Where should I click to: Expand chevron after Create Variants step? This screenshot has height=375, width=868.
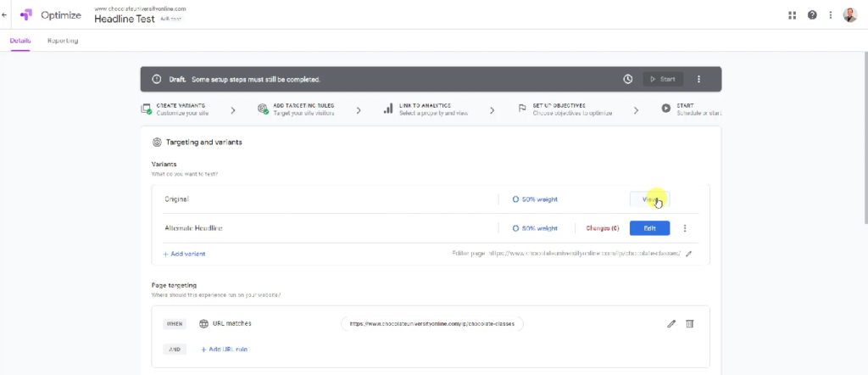point(233,110)
